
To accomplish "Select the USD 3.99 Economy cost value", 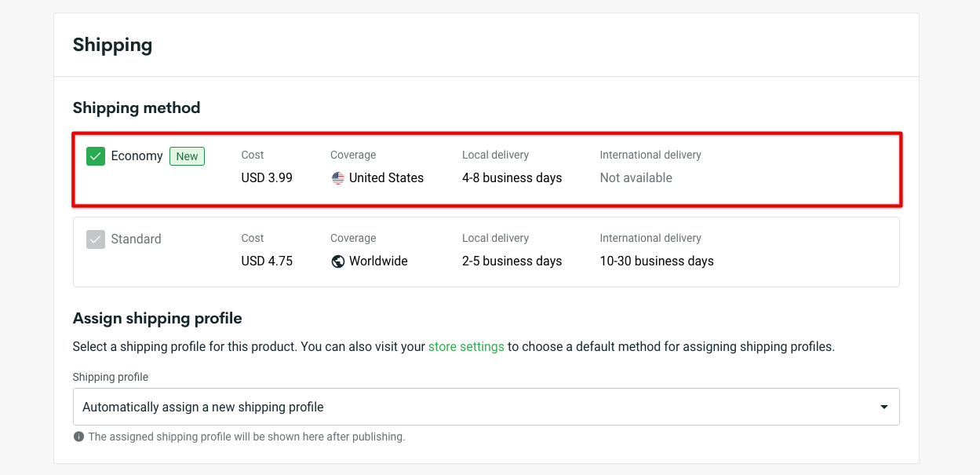I will pyautogui.click(x=267, y=177).
